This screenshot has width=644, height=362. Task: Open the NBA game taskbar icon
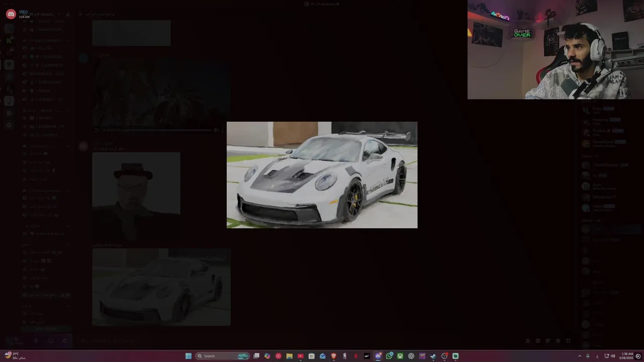tap(345, 356)
